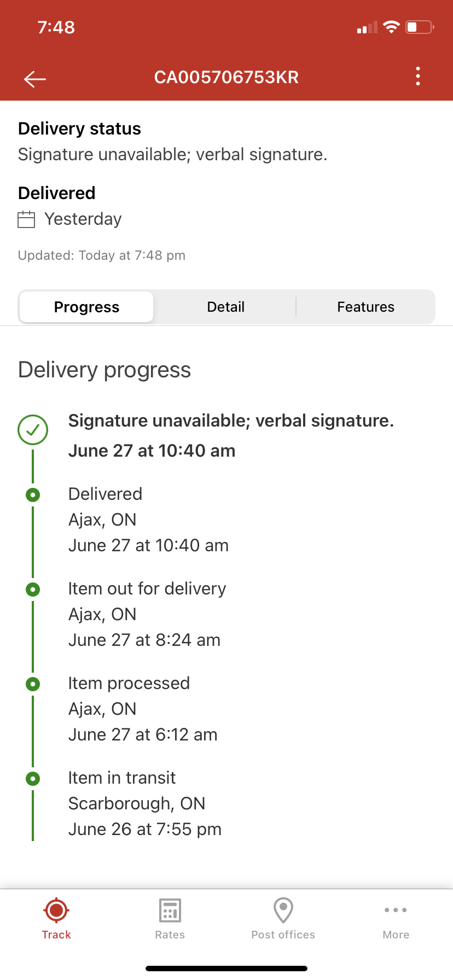Tap the Updated Today at 7:48 pm text
453x980 pixels.
coord(102,255)
